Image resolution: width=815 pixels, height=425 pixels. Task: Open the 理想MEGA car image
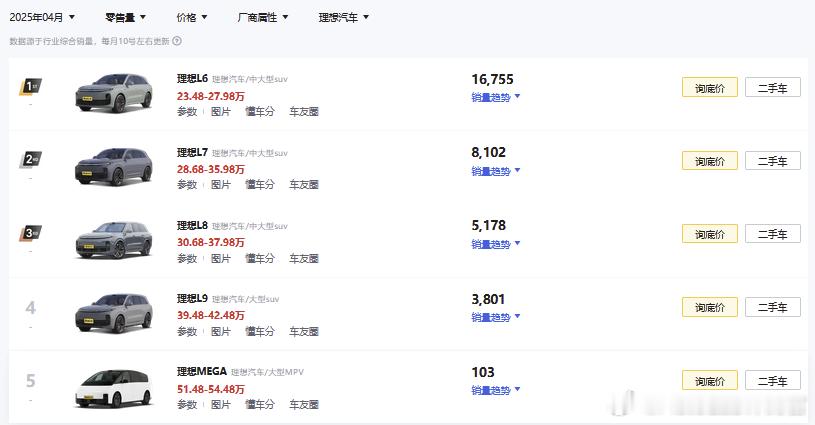point(114,388)
